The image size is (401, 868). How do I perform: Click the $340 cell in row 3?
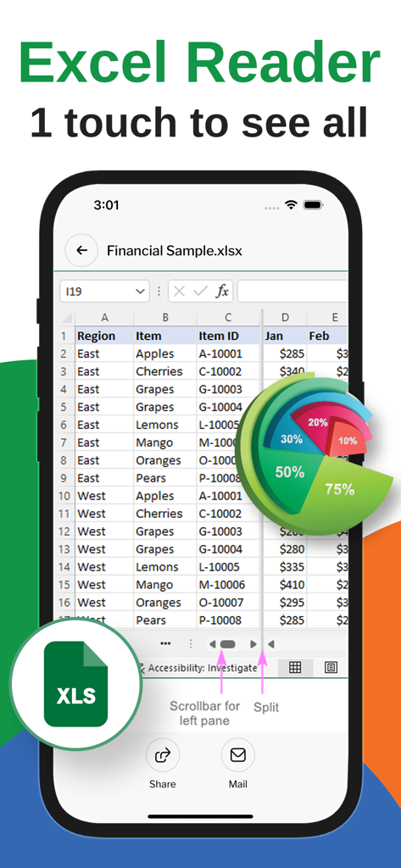pyautogui.click(x=285, y=371)
